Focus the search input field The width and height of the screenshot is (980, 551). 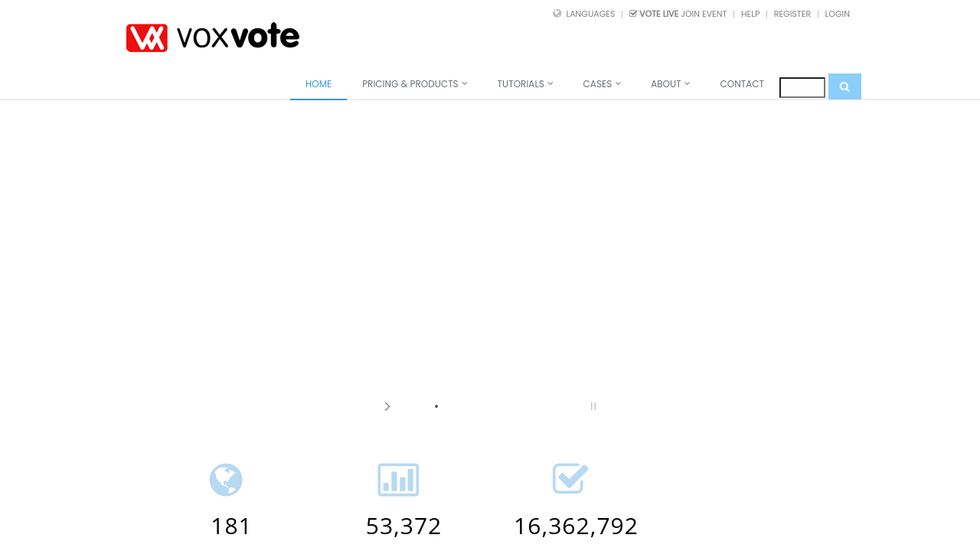point(802,88)
